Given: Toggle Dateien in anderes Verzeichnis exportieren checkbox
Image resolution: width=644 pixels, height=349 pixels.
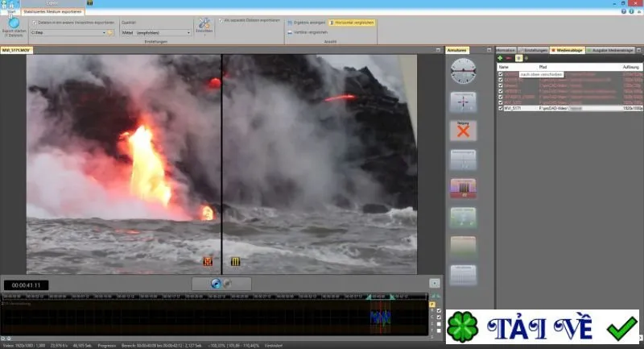Looking at the screenshot, I should [x=35, y=23].
